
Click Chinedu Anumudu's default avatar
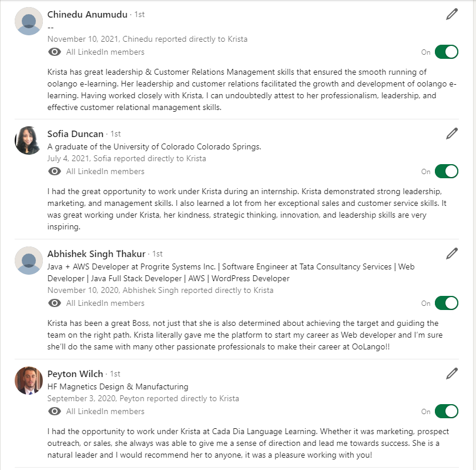click(x=28, y=21)
